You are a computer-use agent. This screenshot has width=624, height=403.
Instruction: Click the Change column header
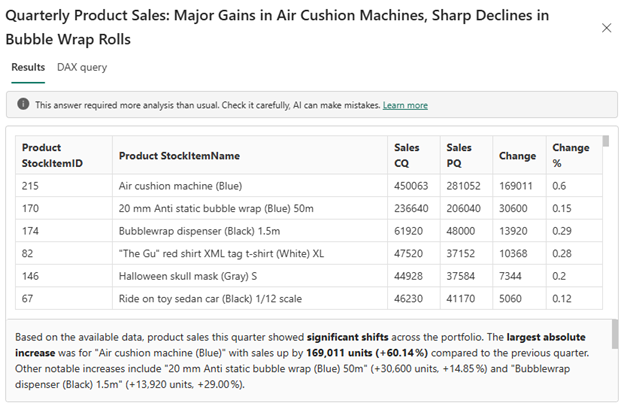point(517,156)
